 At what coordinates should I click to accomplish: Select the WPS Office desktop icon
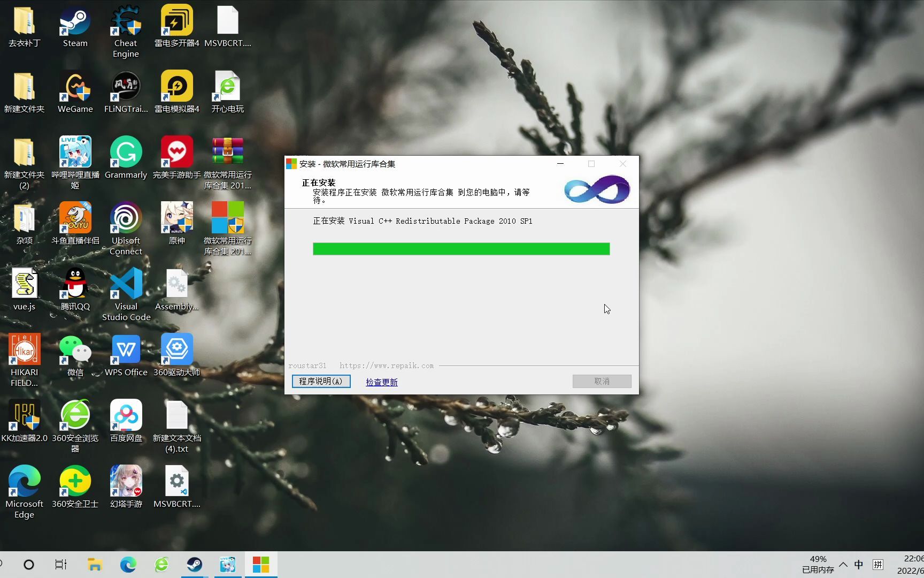tap(126, 356)
